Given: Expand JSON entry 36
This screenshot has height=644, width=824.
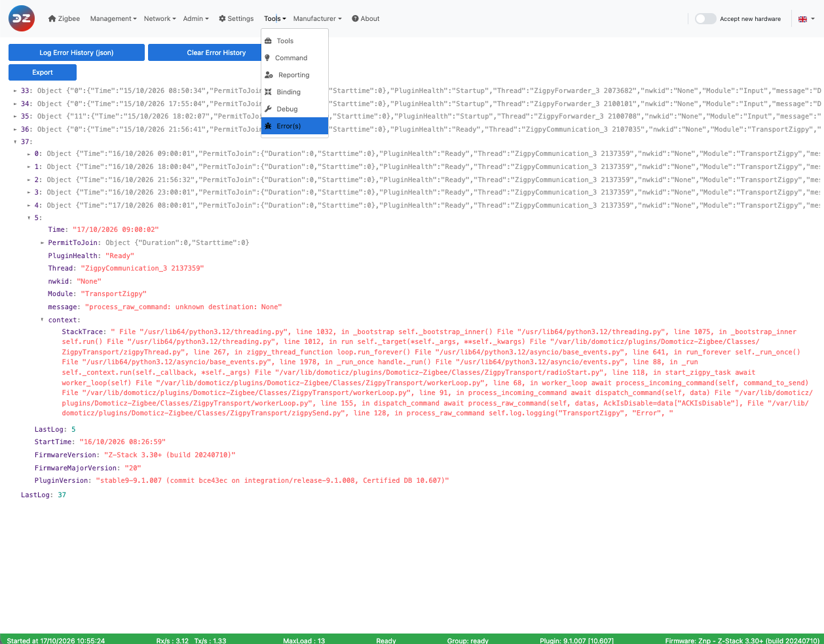Looking at the screenshot, I should click(x=16, y=130).
